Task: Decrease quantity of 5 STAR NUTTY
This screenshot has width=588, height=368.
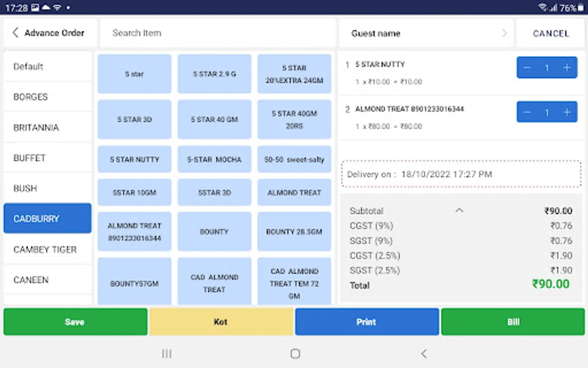Action: [527, 68]
